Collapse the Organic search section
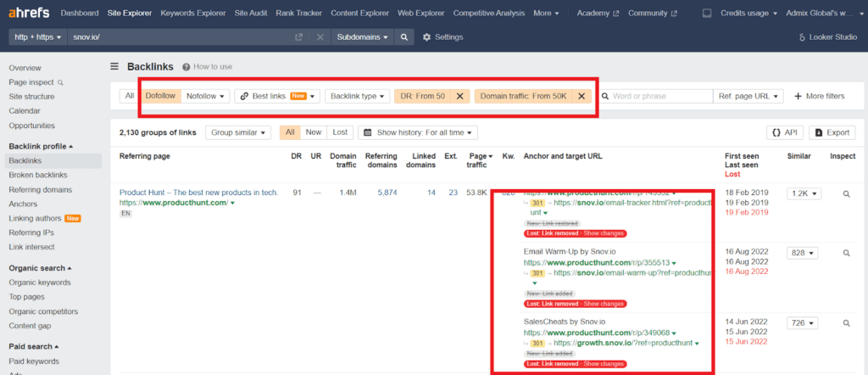This screenshot has width=868, height=375. pos(41,268)
